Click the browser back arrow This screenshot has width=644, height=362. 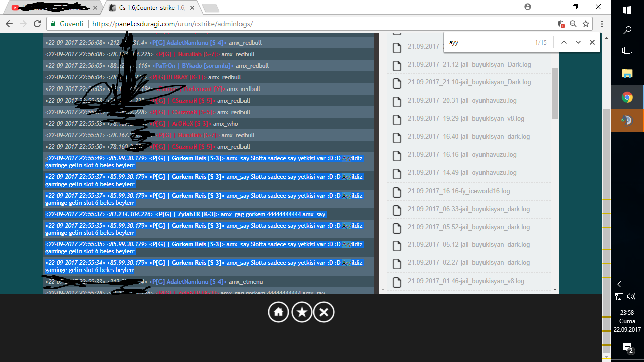tap(9, 24)
